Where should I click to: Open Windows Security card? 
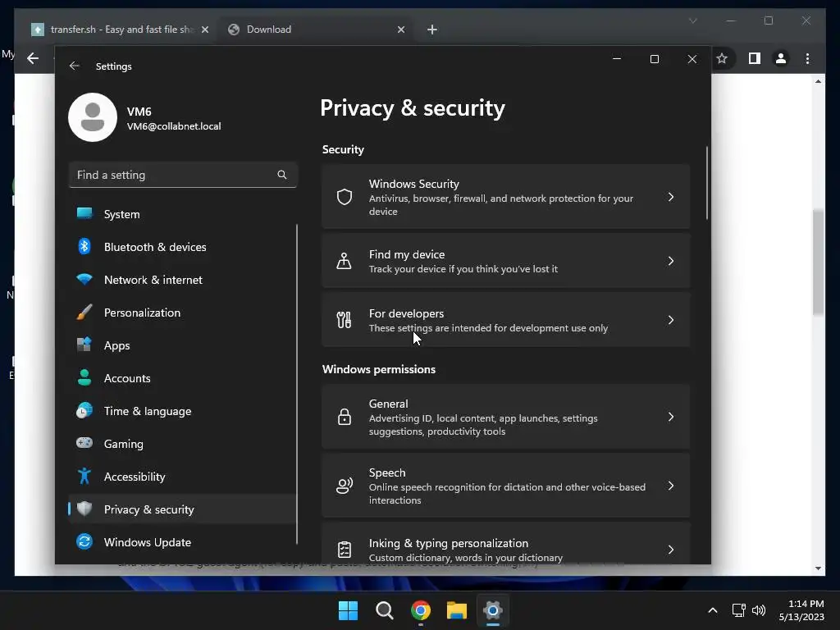(x=505, y=197)
